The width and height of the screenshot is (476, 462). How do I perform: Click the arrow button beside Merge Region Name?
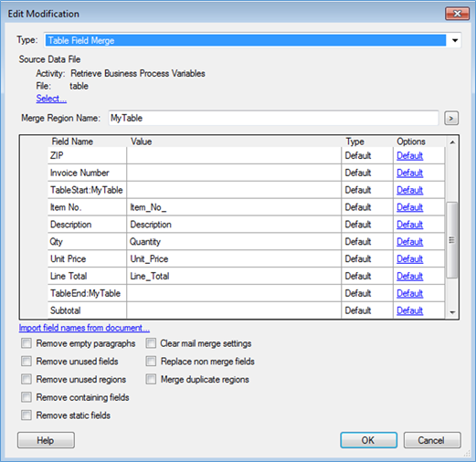pyautogui.click(x=451, y=118)
